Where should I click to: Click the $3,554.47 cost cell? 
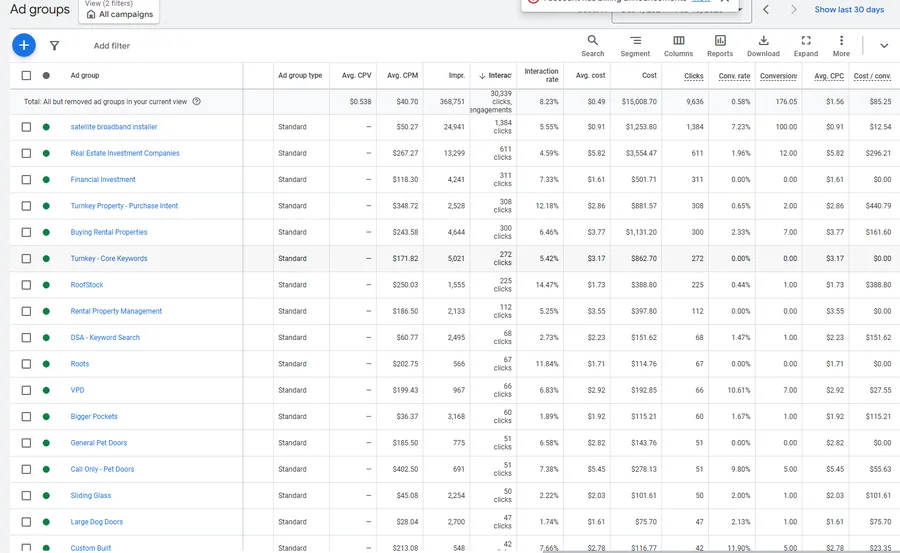641,153
